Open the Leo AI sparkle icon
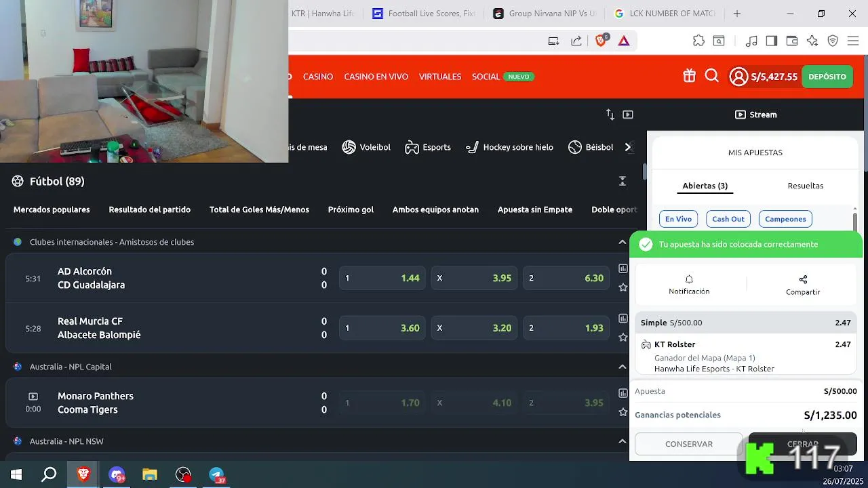 812,41
